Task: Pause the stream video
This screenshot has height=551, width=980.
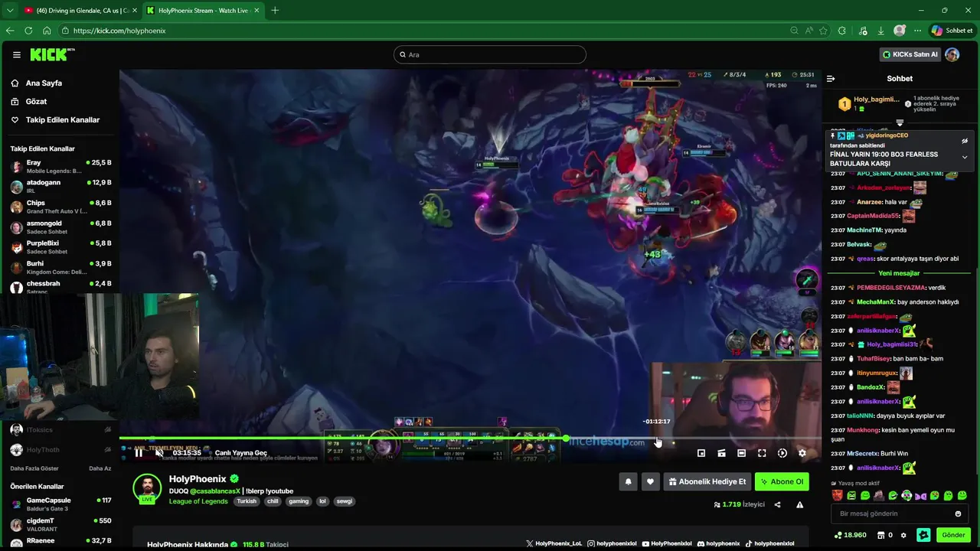Action: [139, 453]
